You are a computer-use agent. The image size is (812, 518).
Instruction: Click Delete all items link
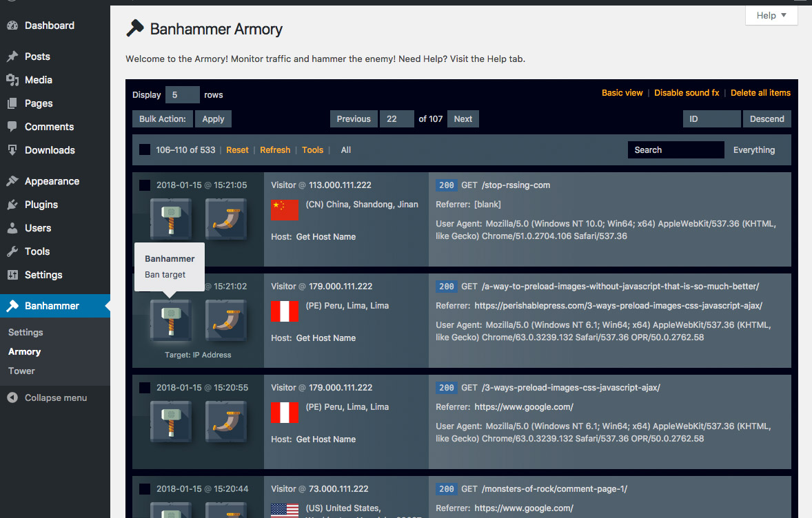coord(761,92)
